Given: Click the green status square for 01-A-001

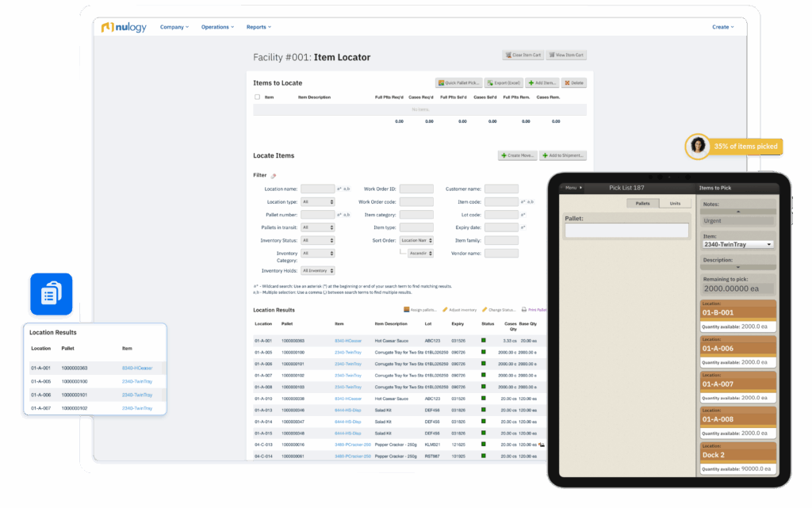Looking at the screenshot, I should pos(485,340).
